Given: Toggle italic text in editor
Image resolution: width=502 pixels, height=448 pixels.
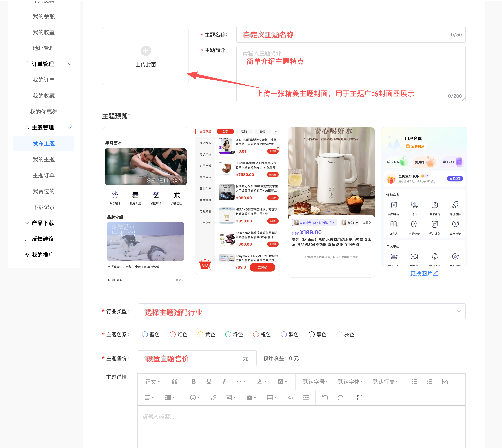Looking at the screenshot, I should tap(224, 382).
